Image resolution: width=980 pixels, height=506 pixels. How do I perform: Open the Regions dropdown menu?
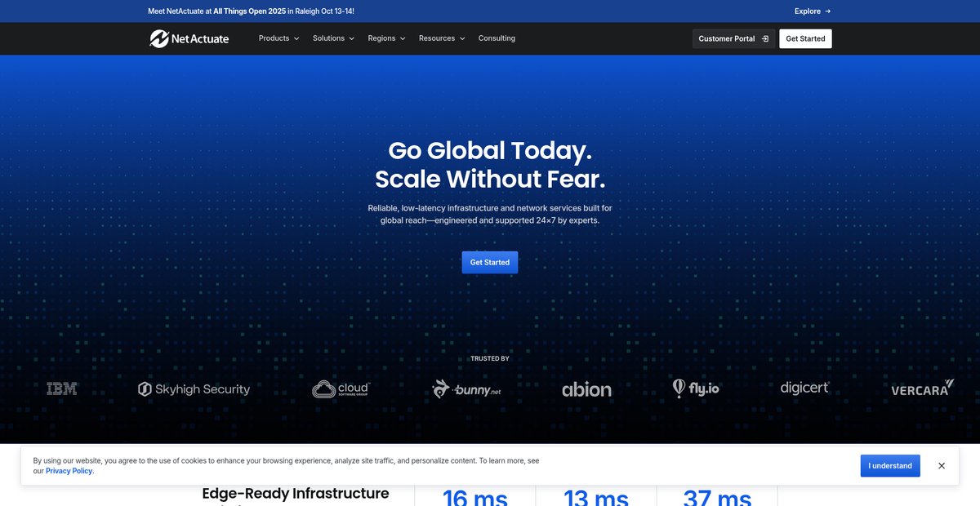coord(386,38)
